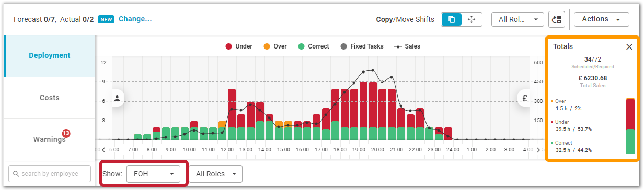Click the Warnings badge showing 13
This screenshot has width=644, height=191.
pyautogui.click(x=66, y=134)
